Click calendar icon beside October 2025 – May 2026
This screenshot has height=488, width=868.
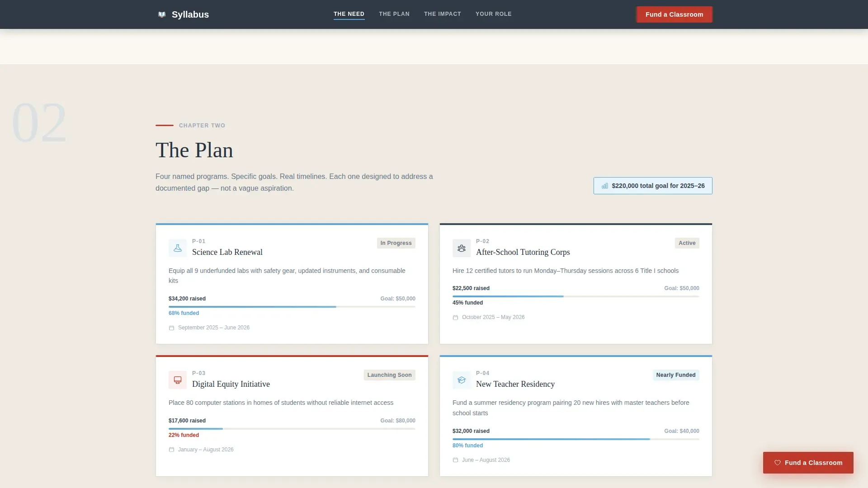pos(455,318)
